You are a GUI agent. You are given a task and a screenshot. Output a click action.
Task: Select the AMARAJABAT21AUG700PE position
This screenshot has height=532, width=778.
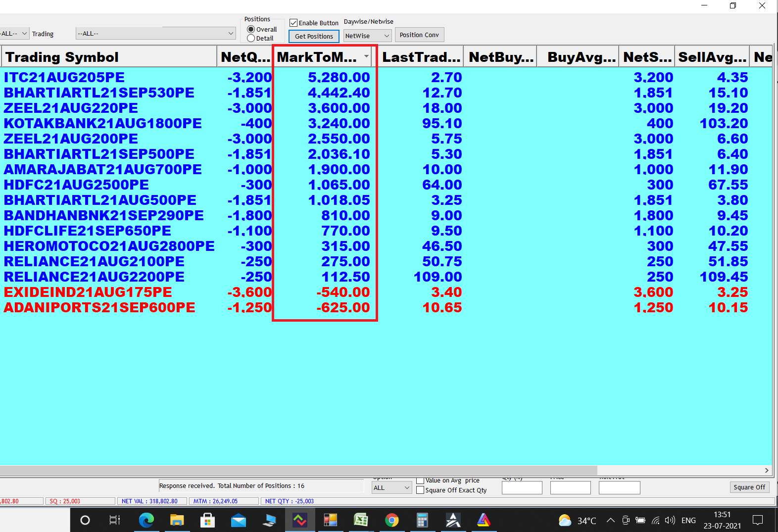coord(386,169)
